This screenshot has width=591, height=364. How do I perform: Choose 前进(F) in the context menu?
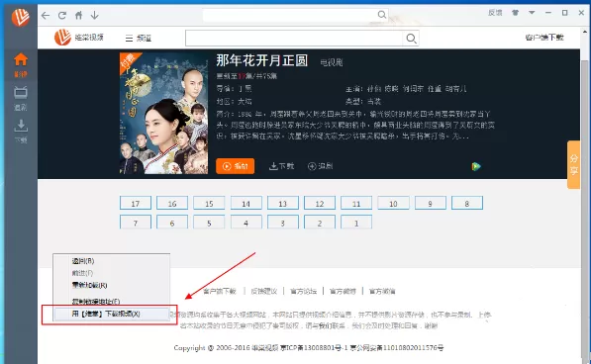(112, 273)
